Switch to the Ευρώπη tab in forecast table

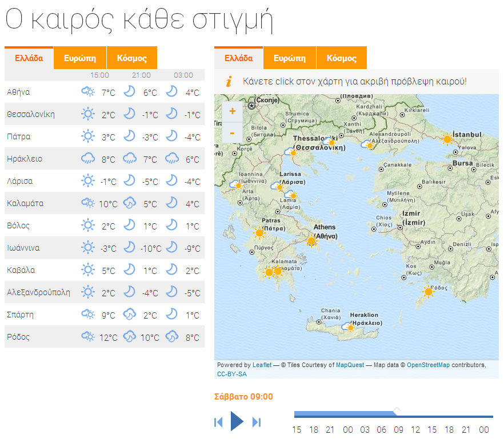coord(79,58)
